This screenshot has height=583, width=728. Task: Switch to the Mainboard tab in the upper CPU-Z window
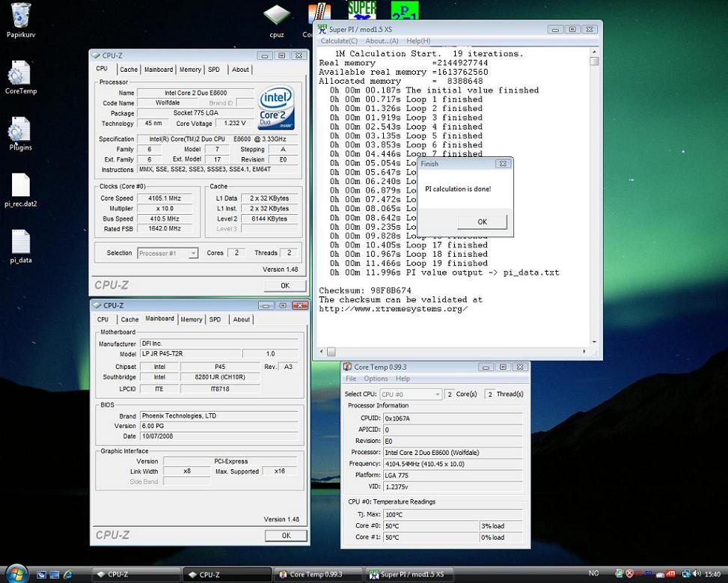159,69
